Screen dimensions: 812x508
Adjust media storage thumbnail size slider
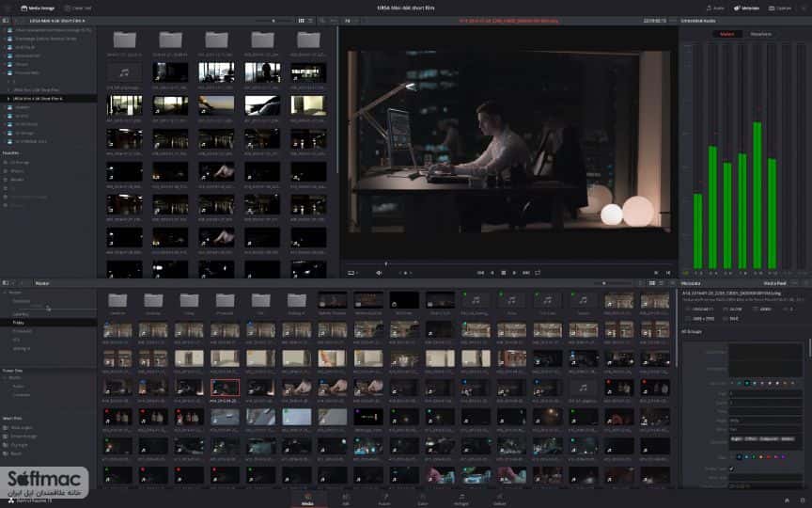(x=273, y=21)
